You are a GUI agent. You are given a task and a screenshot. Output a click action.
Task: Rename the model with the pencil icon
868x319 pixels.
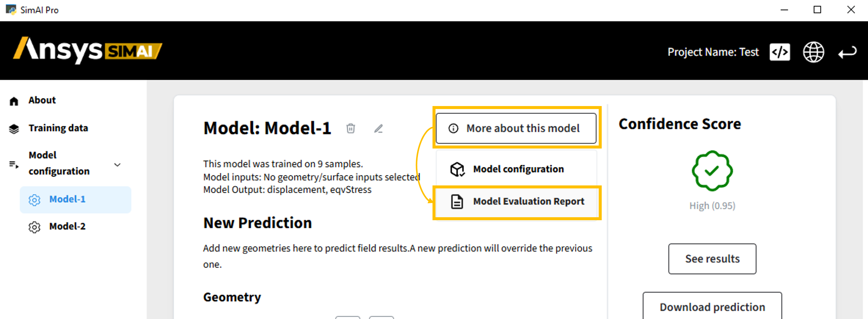pos(378,128)
